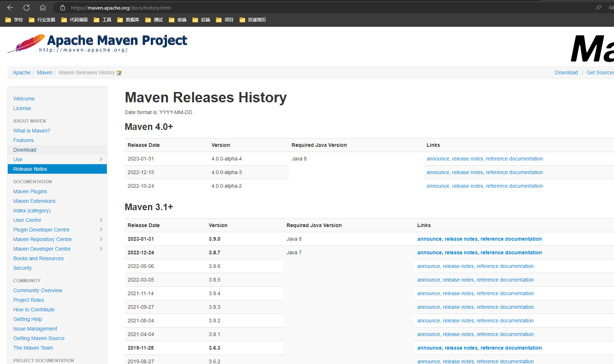Open the License sidebar item
Image resolution: width=614 pixels, height=364 pixels.
(x=22, y=108)
